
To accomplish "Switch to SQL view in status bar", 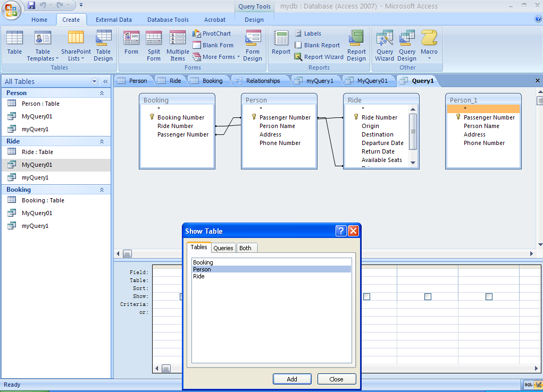I will click(x=528, y=385).
